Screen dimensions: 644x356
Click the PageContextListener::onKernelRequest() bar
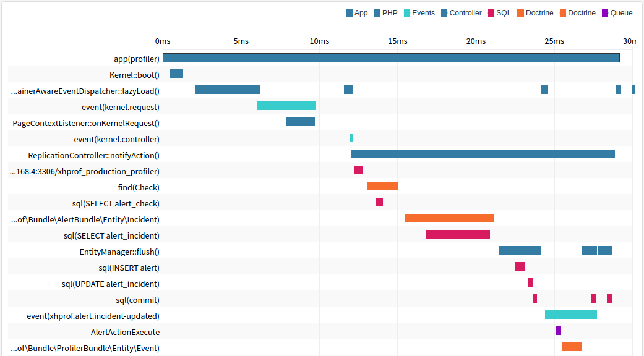(x=300, y=122)
